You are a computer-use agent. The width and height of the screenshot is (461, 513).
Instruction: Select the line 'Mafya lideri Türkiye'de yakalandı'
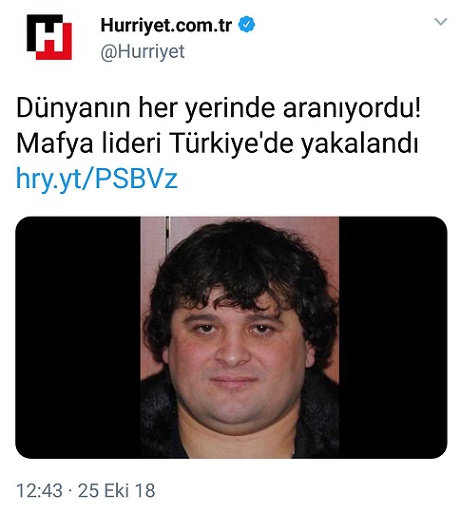pos(217,144)
